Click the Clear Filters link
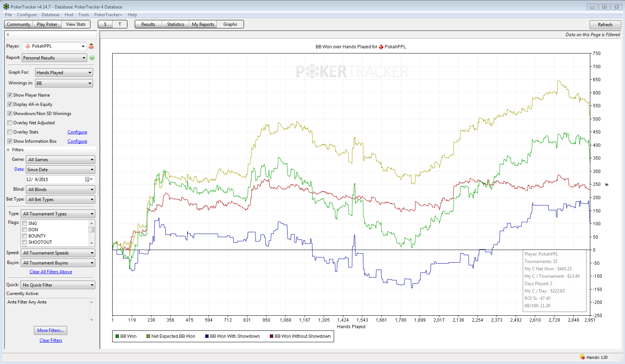 tap(51, 340)
